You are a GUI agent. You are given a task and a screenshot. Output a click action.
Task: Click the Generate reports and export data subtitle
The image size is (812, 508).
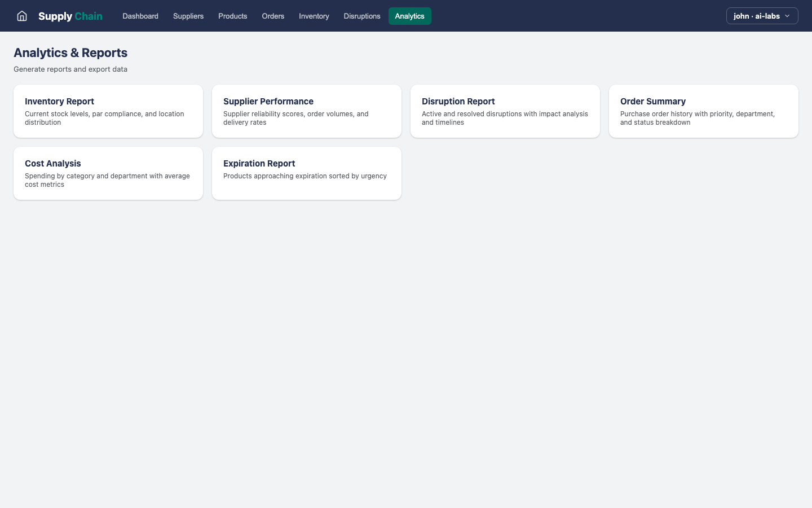tap(70, 69)
